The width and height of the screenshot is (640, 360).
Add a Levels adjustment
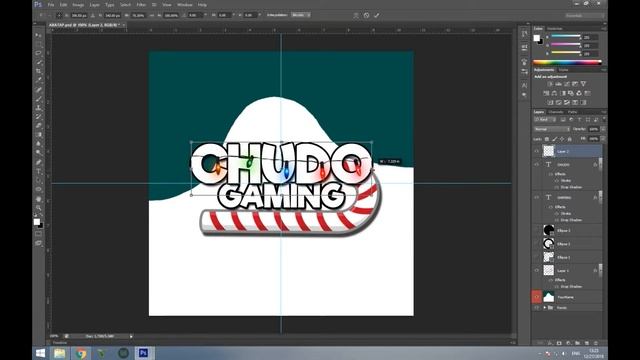[558, 84]
